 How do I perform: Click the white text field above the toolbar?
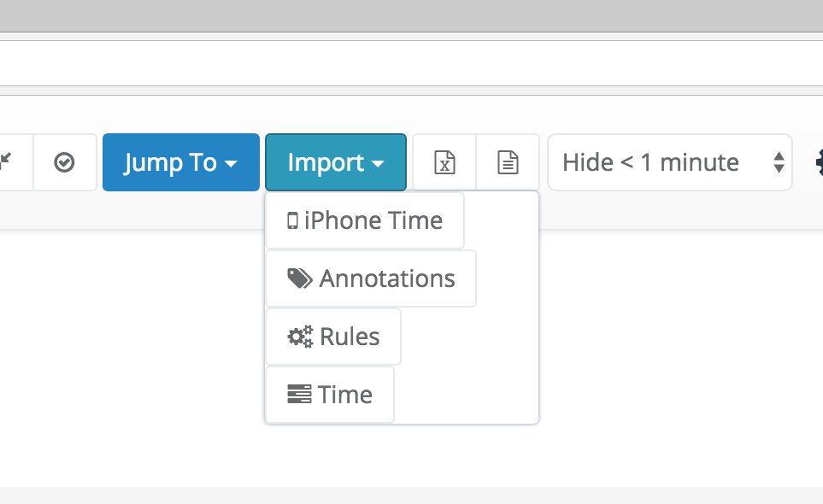tap(412, 63)
